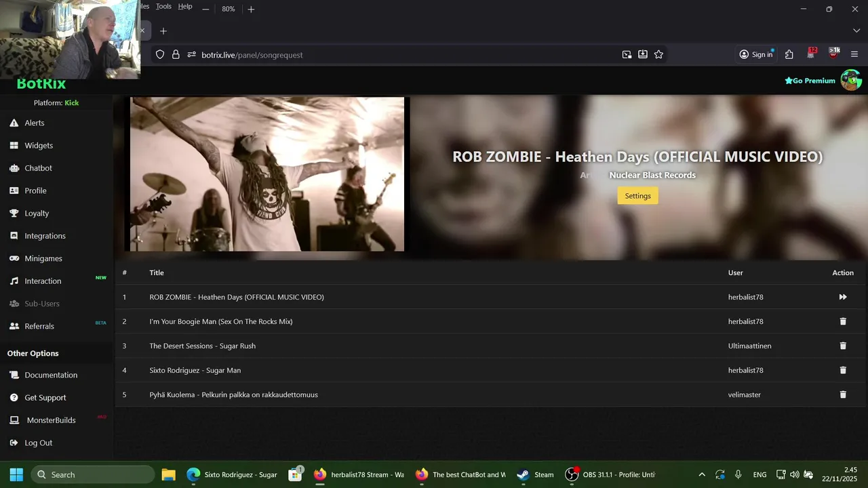
Task: Delete Sixto Rodriguez - Sugar Man request
Action: tap(843, 370)
